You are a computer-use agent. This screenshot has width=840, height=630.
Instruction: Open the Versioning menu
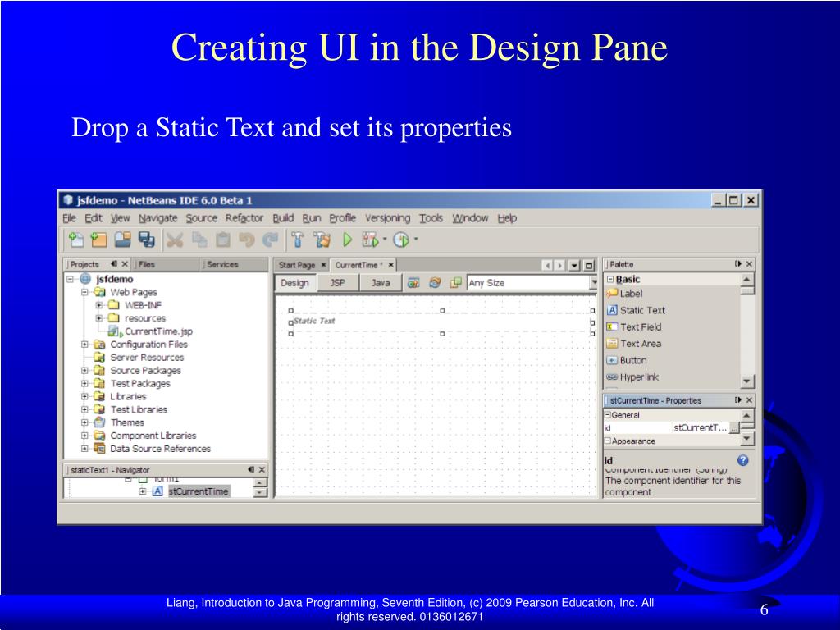click(387, 218)
